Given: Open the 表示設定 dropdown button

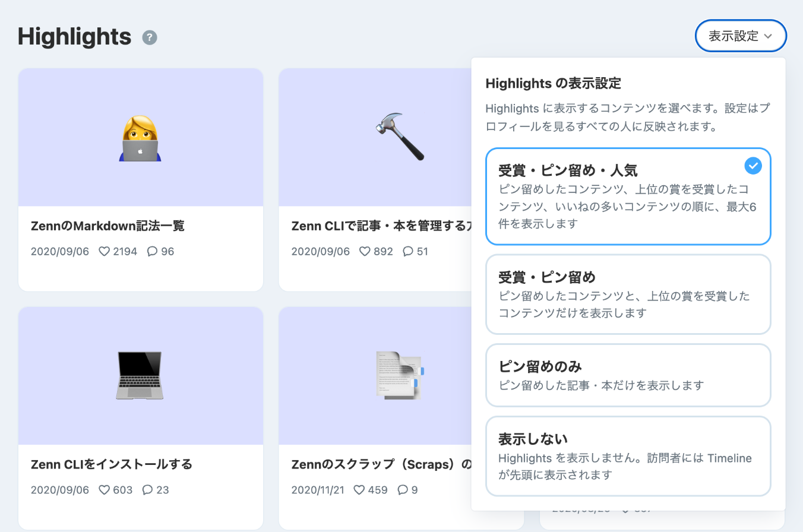Looking at the screenshot, I should (x=741, y=36).
